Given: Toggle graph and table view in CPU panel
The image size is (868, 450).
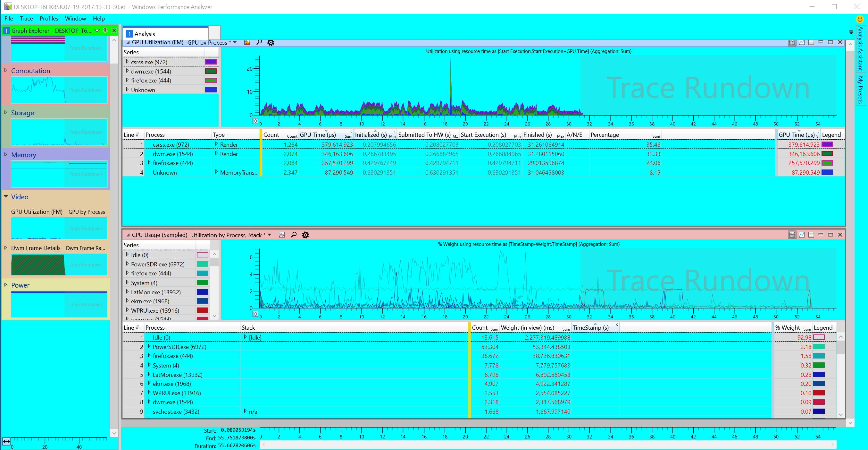Looking at the screenshot, I should click(792, 234).
